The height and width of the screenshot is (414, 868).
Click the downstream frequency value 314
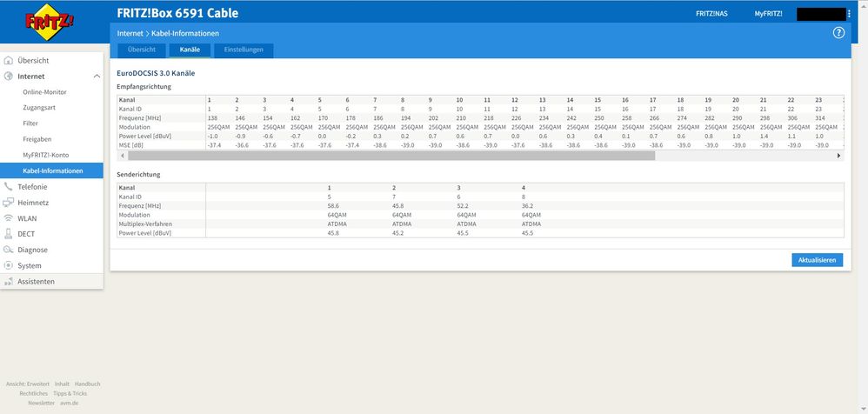pos(819,118)
